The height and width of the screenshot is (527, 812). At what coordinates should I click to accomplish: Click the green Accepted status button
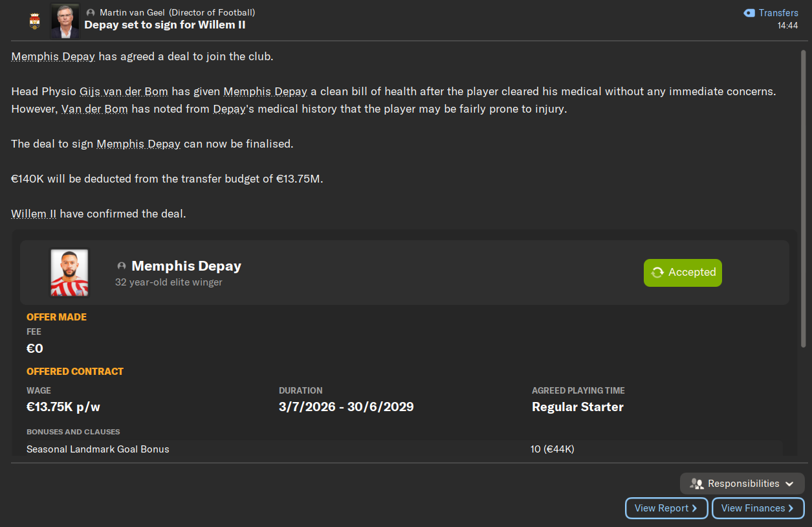(x=683, y=273)
